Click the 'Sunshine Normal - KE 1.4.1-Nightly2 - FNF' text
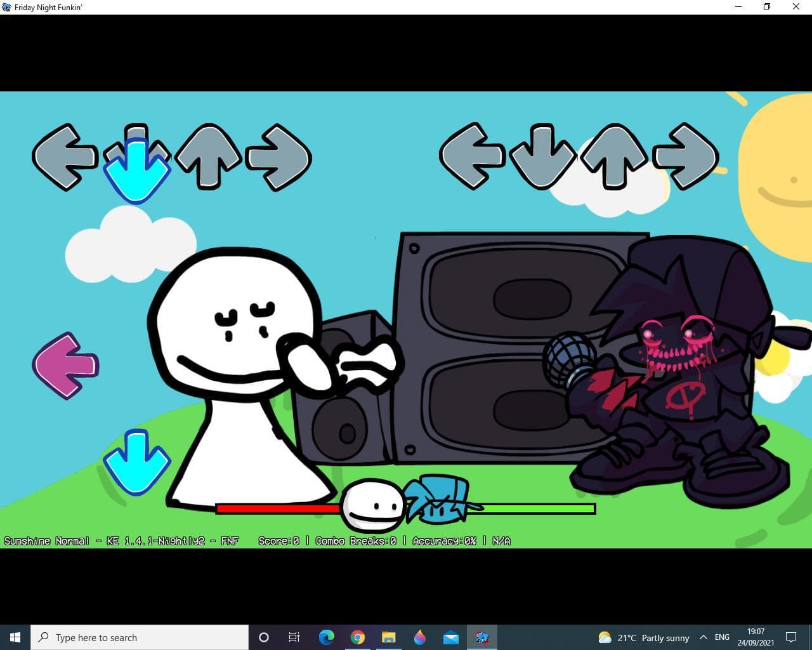 click(x=122, y=541)
